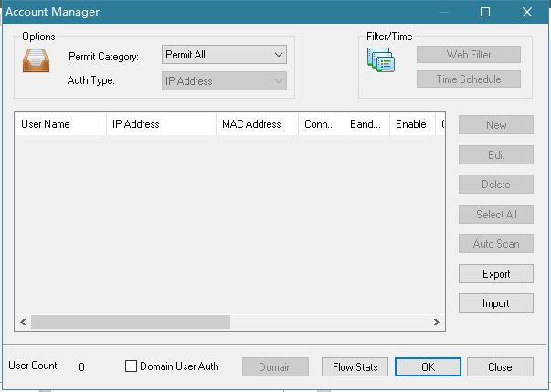The width and height of the screenshot is (551, 392).
Task: Import an account list
Action: coord(496,302)
